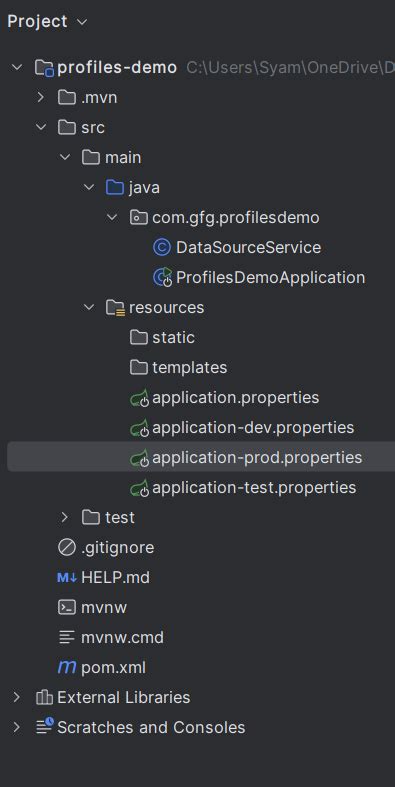The height and width of the screenshot is (787, 395).
Task: Click the HELP.md markdown icon
Action: [x=67, y=578]
